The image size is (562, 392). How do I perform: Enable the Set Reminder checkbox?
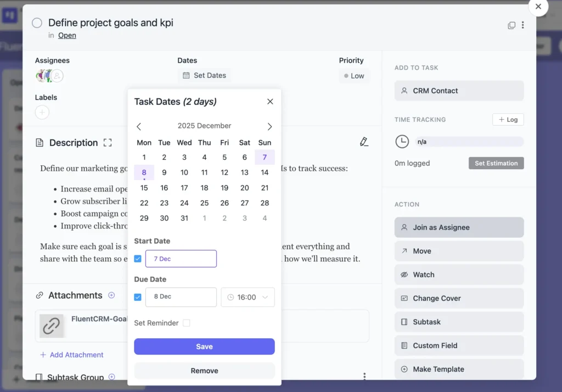point(187,323)
